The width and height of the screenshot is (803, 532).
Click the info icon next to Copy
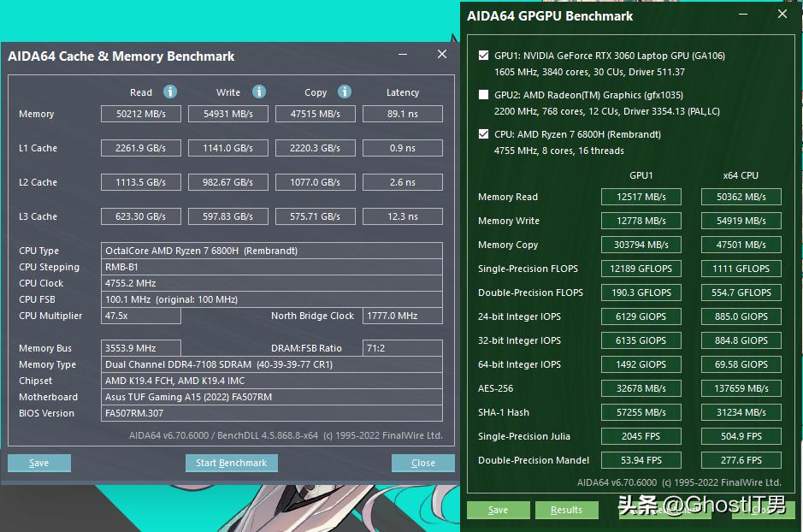(x=345, y=92)
